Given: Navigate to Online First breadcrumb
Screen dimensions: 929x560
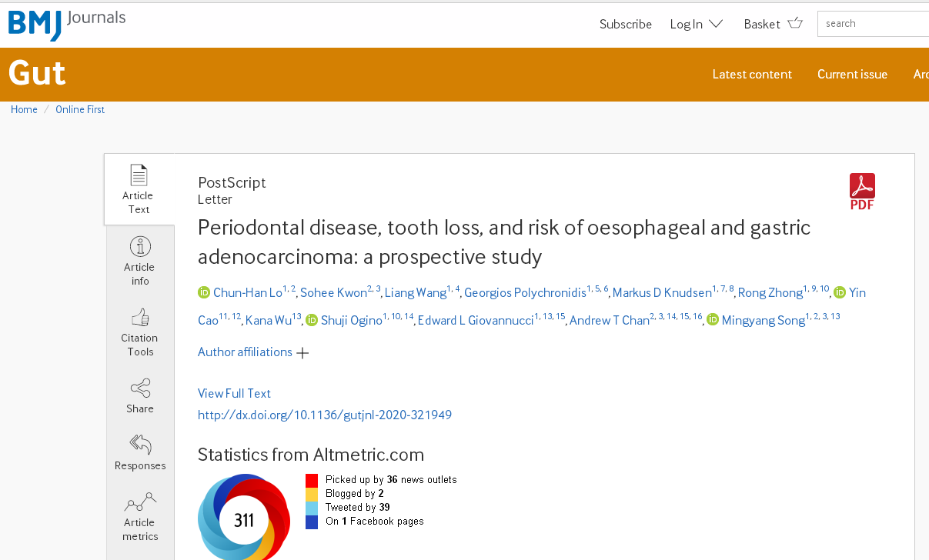Looking at the screenshot, I should pyautogui.click(x=80, y=110).
